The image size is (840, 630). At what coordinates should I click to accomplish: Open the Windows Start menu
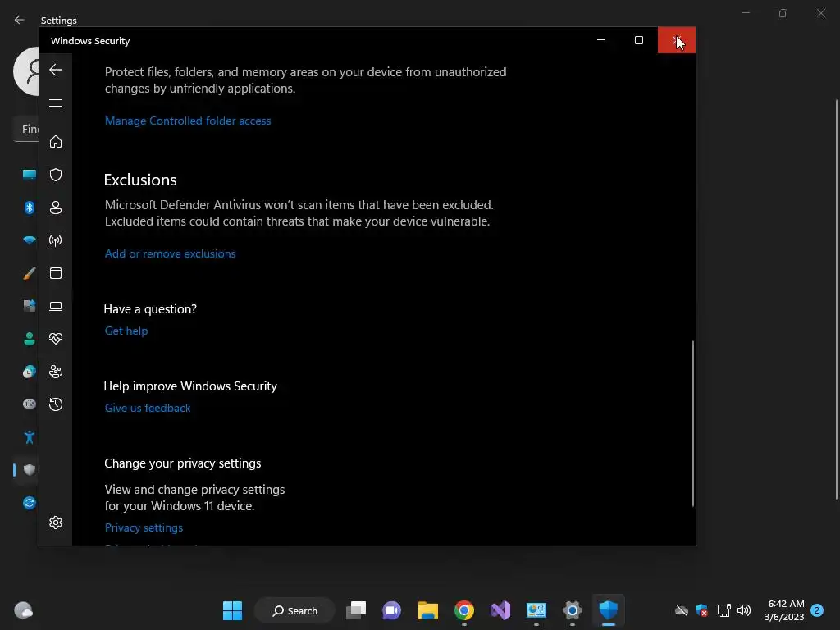pos(232,610)
